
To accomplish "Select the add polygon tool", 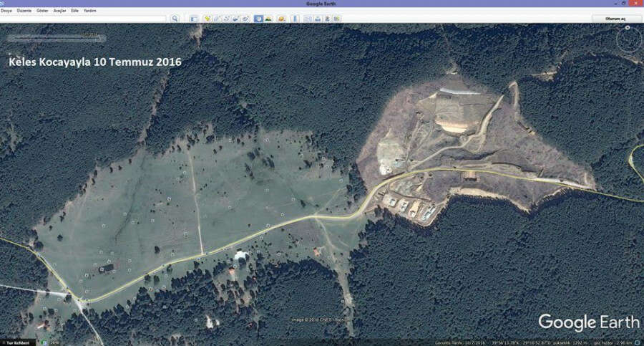I will pyautogui.click(x=217, y=18).
